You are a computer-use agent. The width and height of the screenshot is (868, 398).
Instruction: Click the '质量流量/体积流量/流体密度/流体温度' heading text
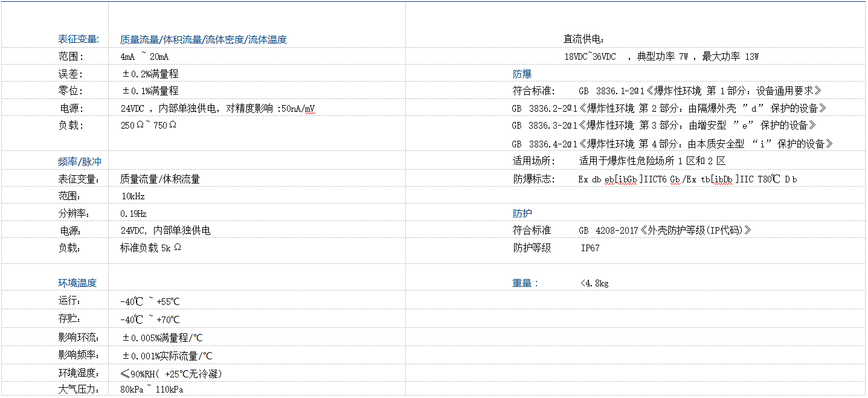point(203,40)
